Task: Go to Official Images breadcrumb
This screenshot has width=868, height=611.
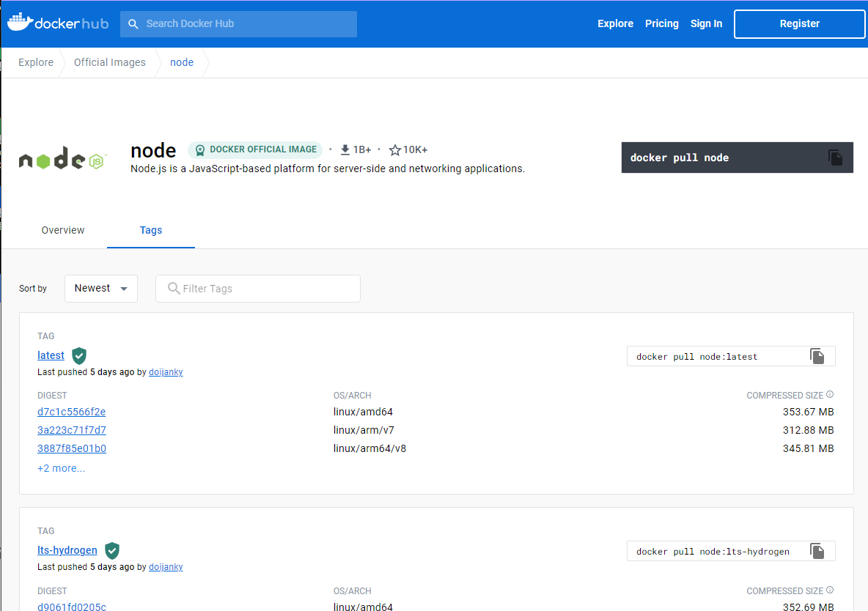Action: (110, 62)
